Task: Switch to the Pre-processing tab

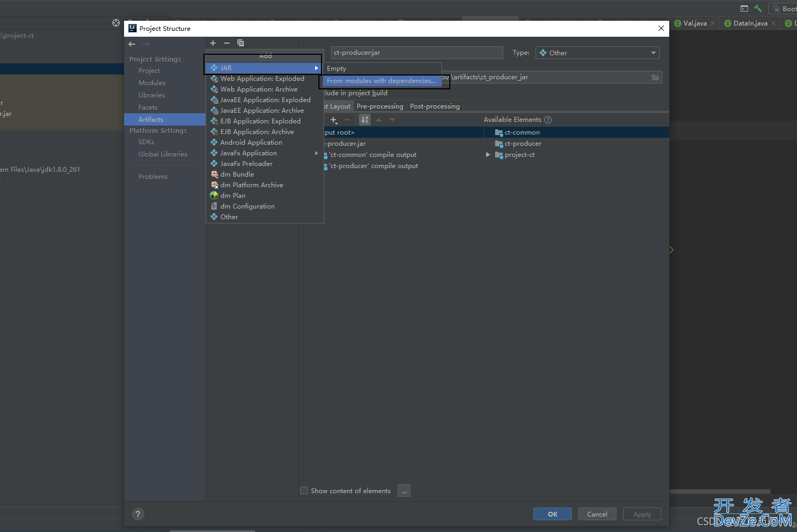Action: pos(380,106)
